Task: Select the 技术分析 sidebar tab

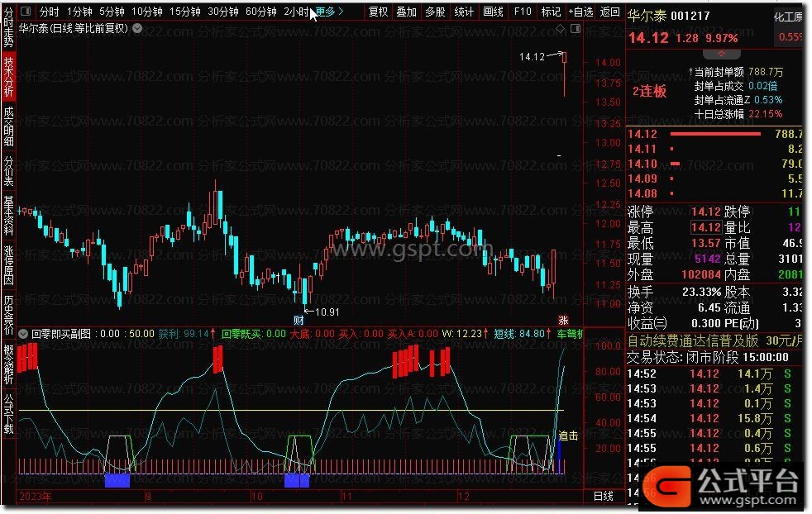Action: pos(9,77)
